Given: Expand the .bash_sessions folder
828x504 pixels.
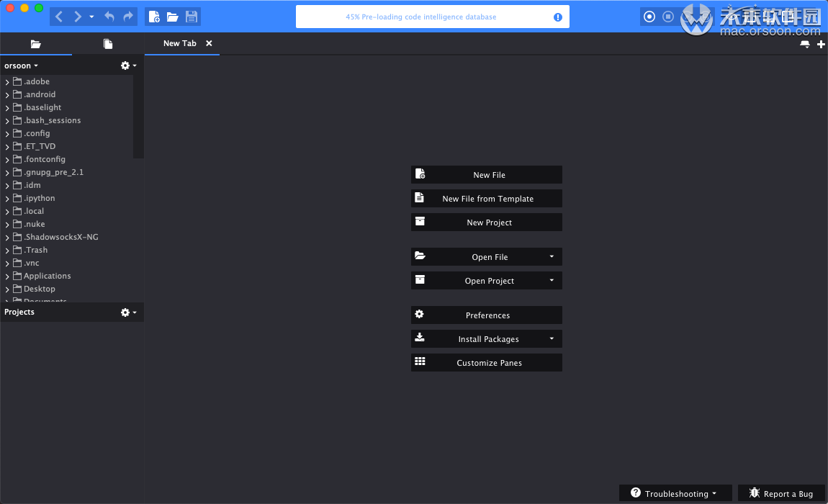Looking at the screenshot, I should (x=7, y=121).
